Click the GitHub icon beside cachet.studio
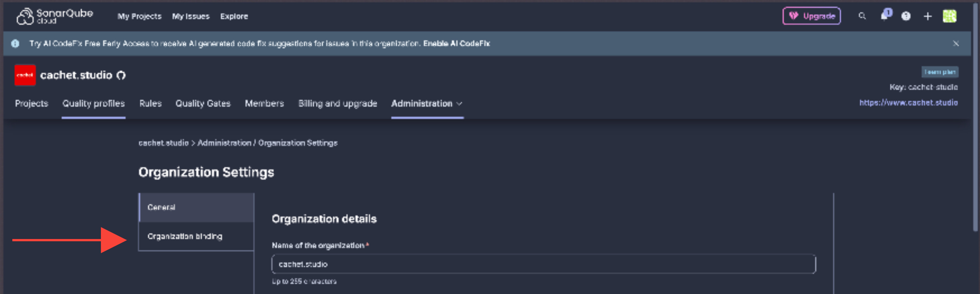This screenshot has height=294, width=980. pyautogui.click(x=121, y=75)
